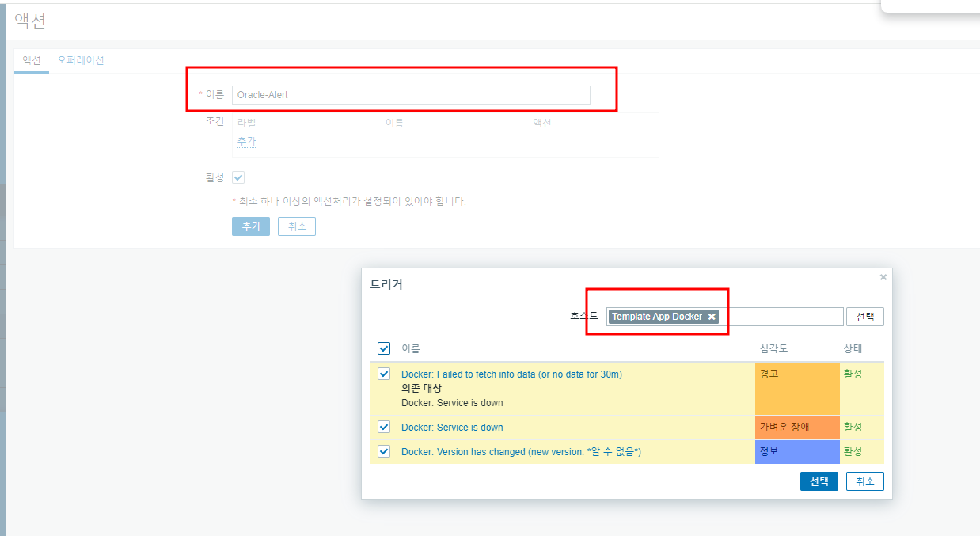This screenshot has width=980, height=536.
Task: Click the 의존 대상 label
Action: (x=421, y=389)
